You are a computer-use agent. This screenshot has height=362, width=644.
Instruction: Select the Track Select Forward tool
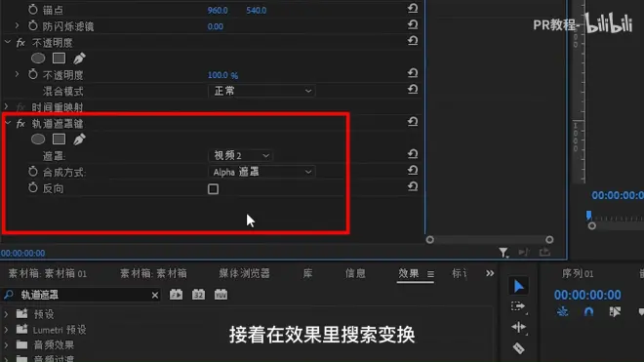518,306
